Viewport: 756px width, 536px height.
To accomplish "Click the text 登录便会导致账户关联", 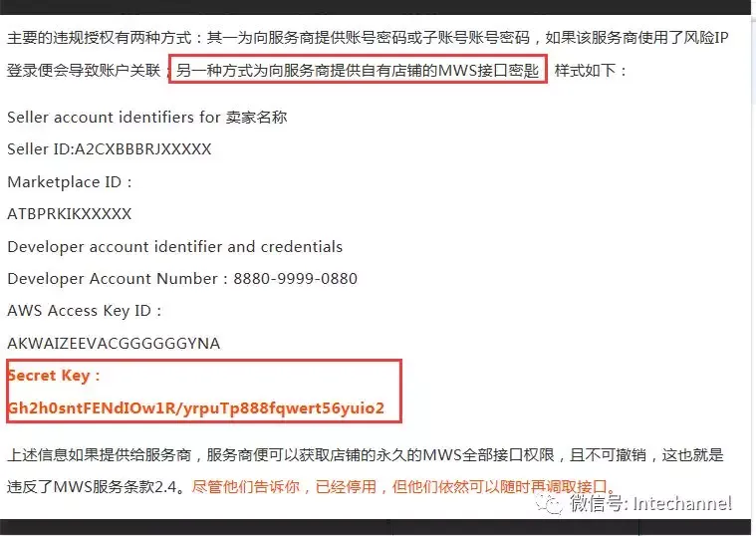I will [84, 71].
